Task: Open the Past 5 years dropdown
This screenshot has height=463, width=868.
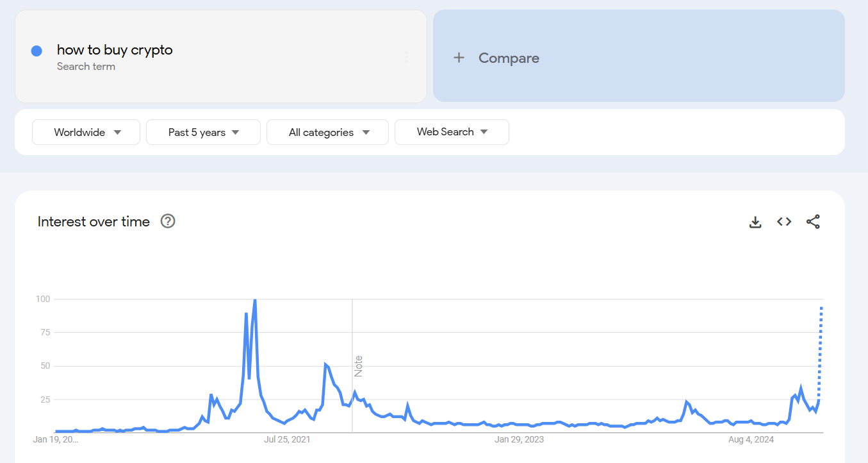Action: coord(203,132)
